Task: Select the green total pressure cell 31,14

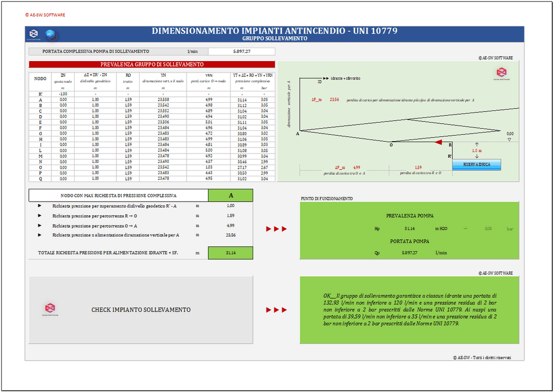Action: coord(230,253)
